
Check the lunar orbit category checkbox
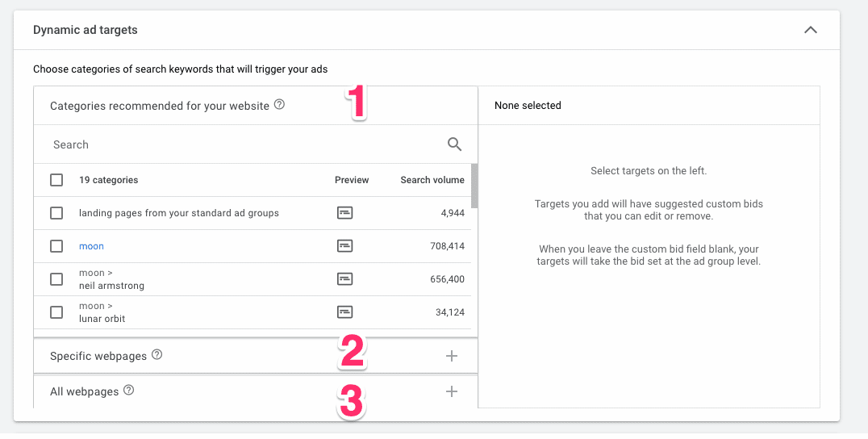(x=56, y=312)
